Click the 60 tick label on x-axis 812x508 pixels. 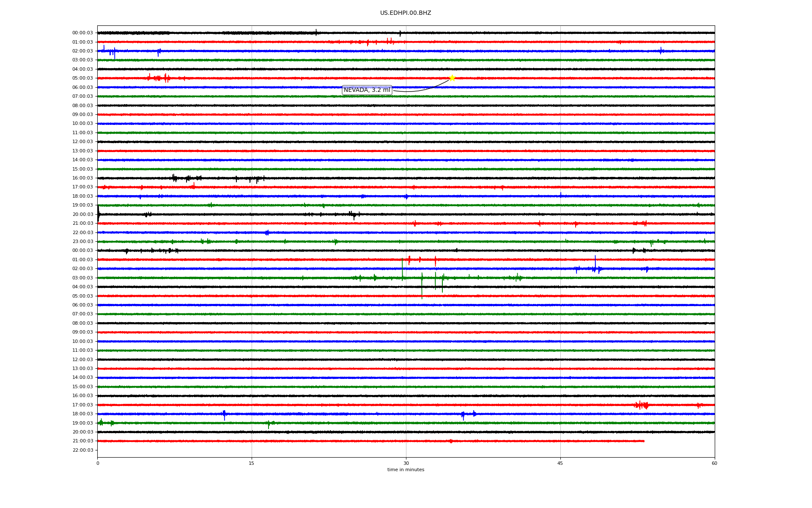[x=714, y=463]
